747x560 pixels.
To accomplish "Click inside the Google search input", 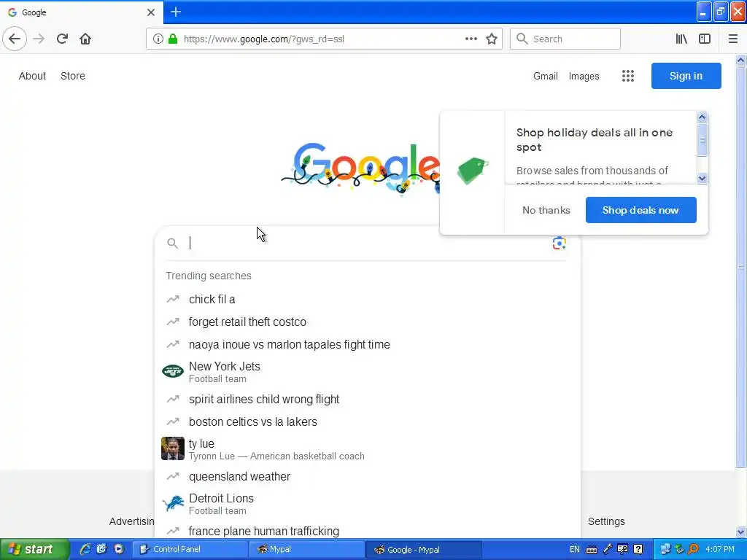I will (367, 244).
